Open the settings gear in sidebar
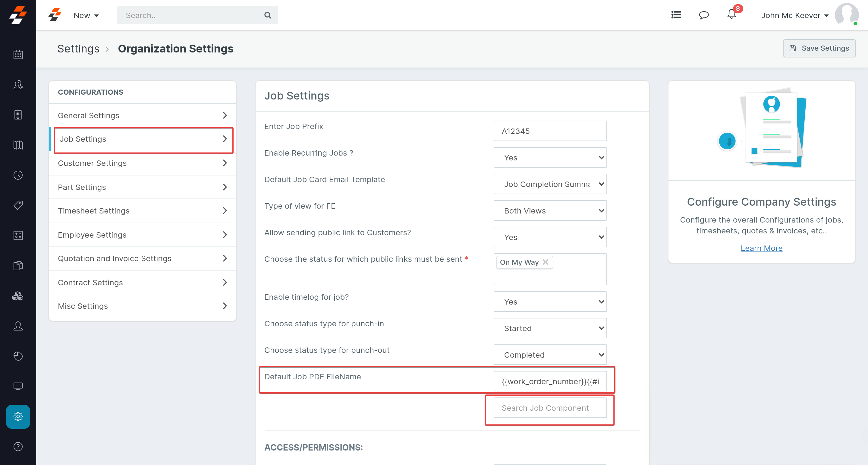The image size is (868, 465). 18,416
